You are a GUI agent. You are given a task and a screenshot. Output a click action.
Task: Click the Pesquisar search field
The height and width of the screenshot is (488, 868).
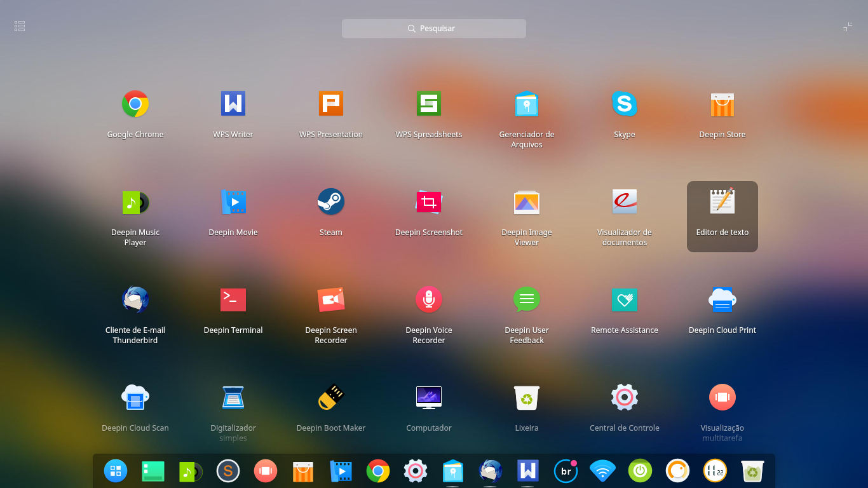[x=434, y=29]
